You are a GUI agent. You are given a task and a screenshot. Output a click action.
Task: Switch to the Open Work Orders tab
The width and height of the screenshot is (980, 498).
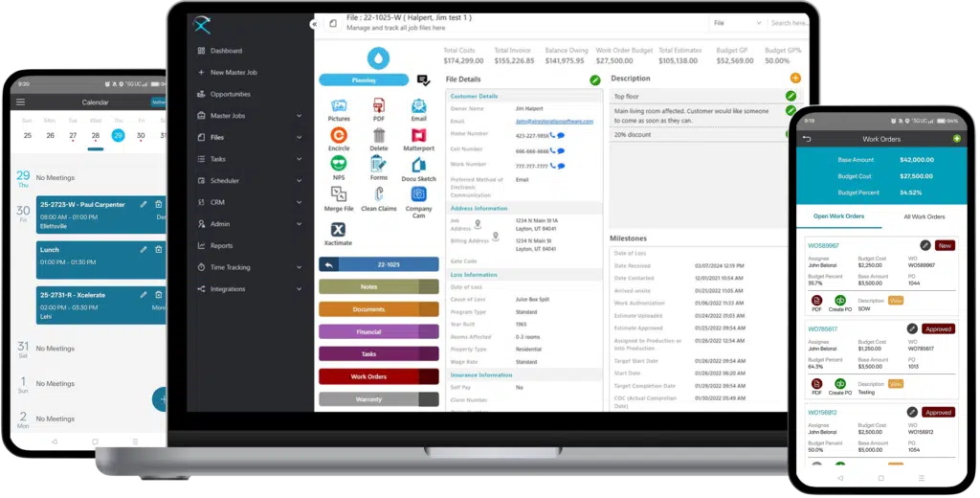[838, 216]
